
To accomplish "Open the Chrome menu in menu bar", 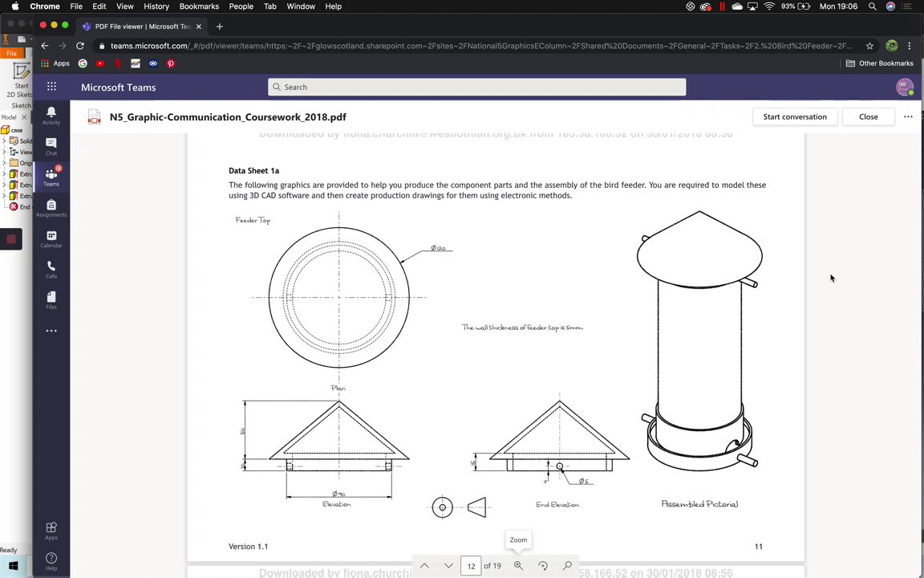I will [x=45, y=6].
